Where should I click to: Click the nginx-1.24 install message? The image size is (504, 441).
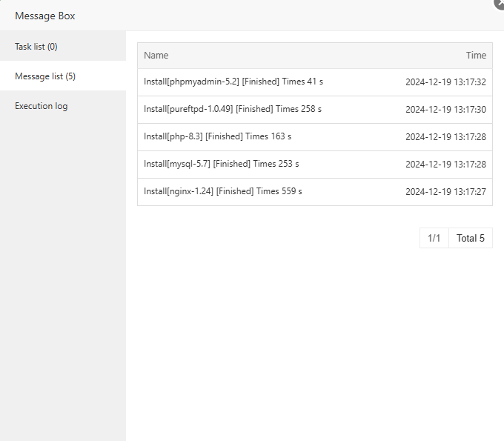223,191
